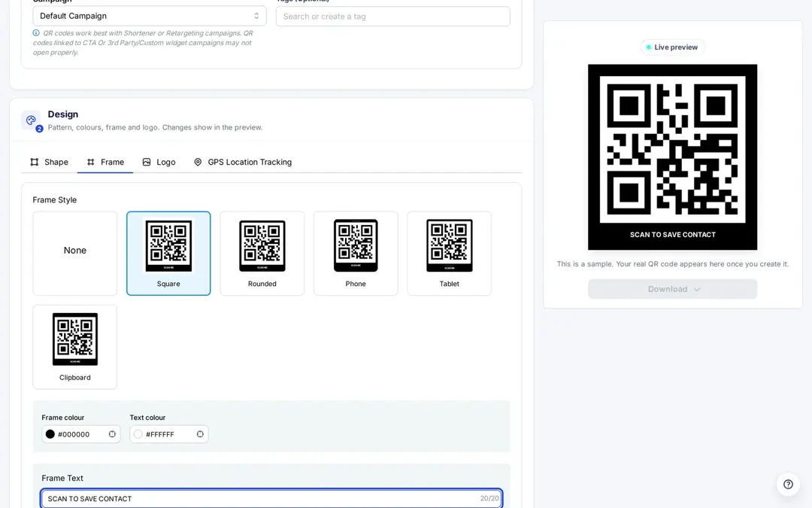Click the black frame colour swatch
The height and width of the screenshot is (508, 812).
click(50, 434)
